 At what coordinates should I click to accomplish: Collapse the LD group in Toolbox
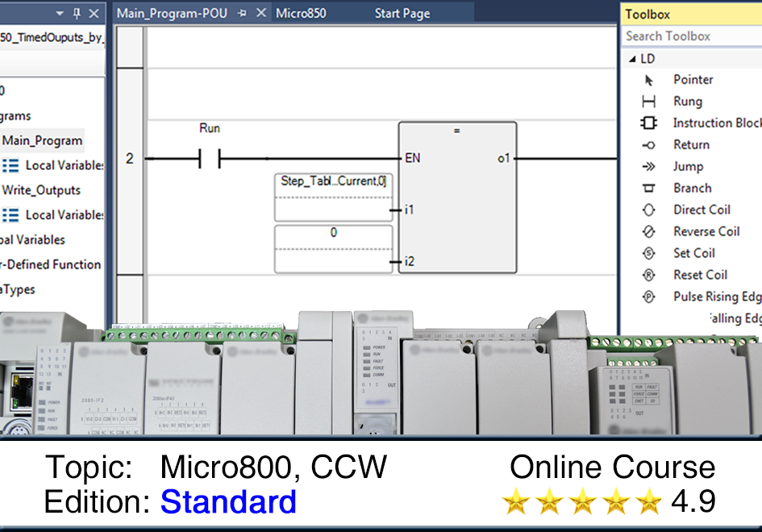(631, 59)
